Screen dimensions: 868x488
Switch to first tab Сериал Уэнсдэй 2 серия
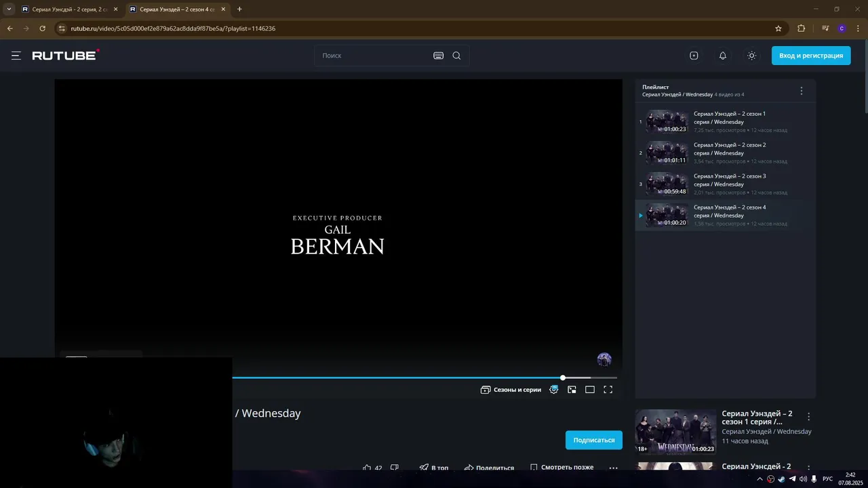(69, 9)
